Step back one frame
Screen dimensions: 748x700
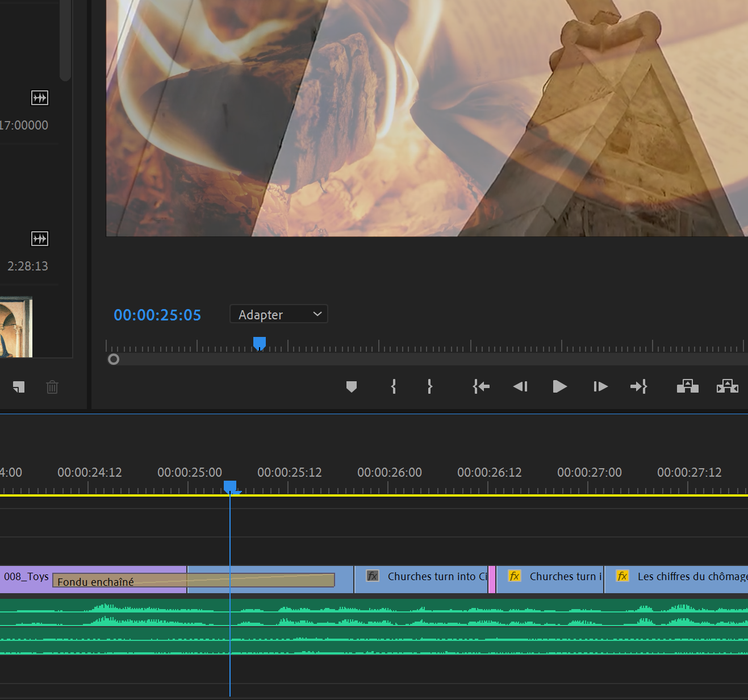click(x=520, y=387)
